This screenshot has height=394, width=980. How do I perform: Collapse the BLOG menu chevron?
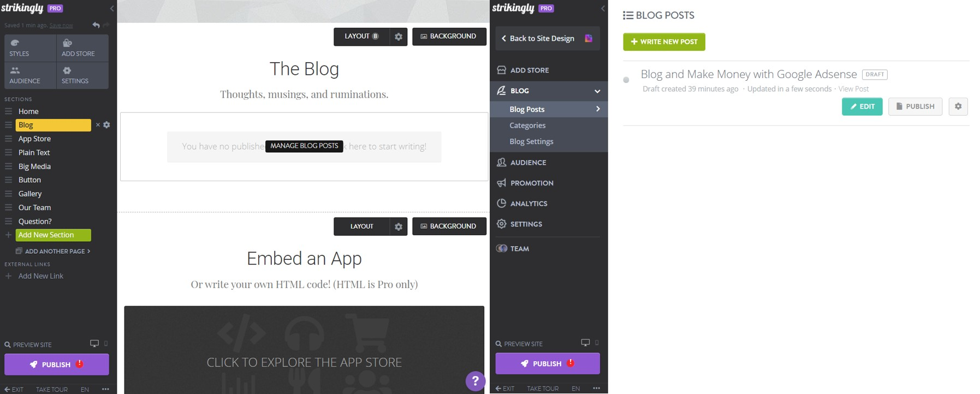point(597,91)
